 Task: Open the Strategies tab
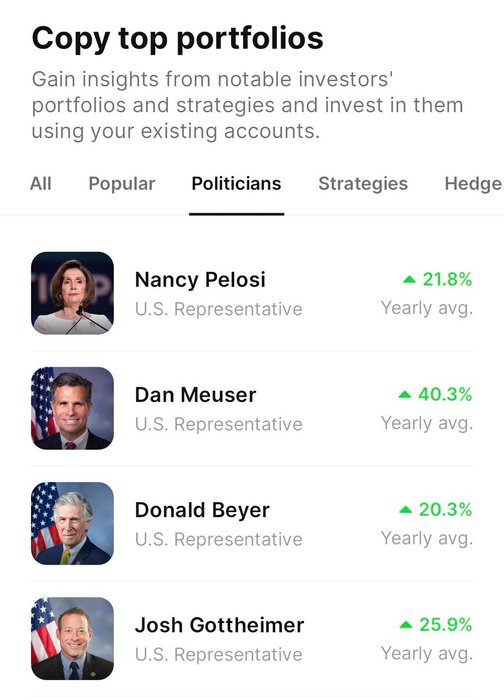(x=363, y=183)
